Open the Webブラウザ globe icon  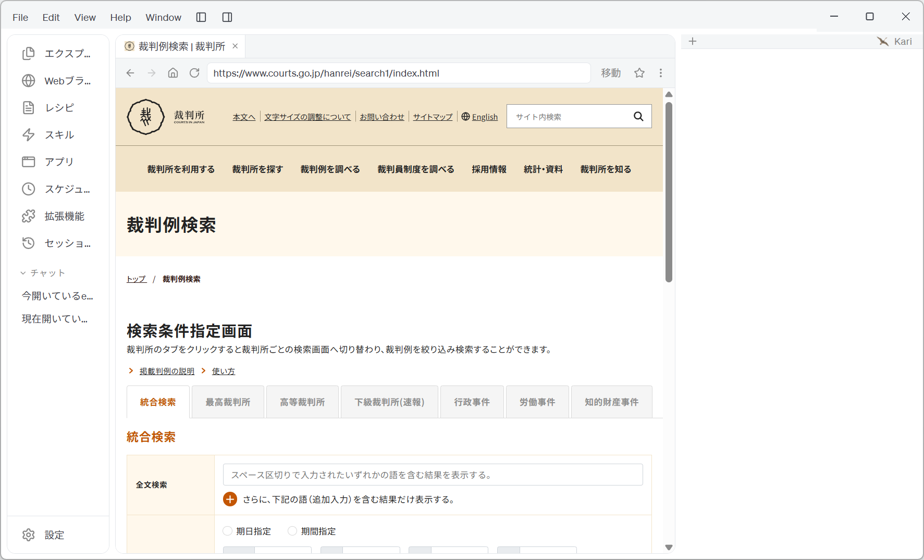(28, 81)
